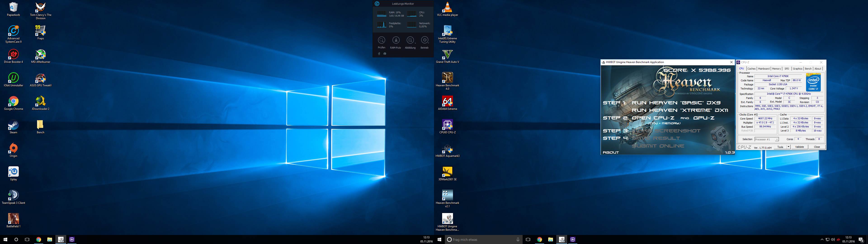The image size is (868, 244).
Task: Open the Bench folder on the desktop
Action: click(x=40, y=127)
